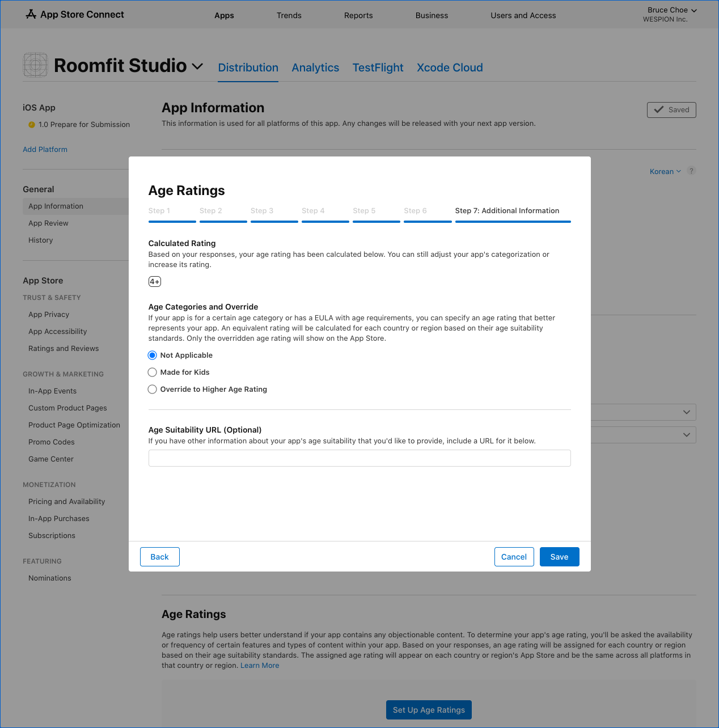The image size is (719, 728).
Task: Select the Not Applicable radio option
Action: (x=152, y=355)
